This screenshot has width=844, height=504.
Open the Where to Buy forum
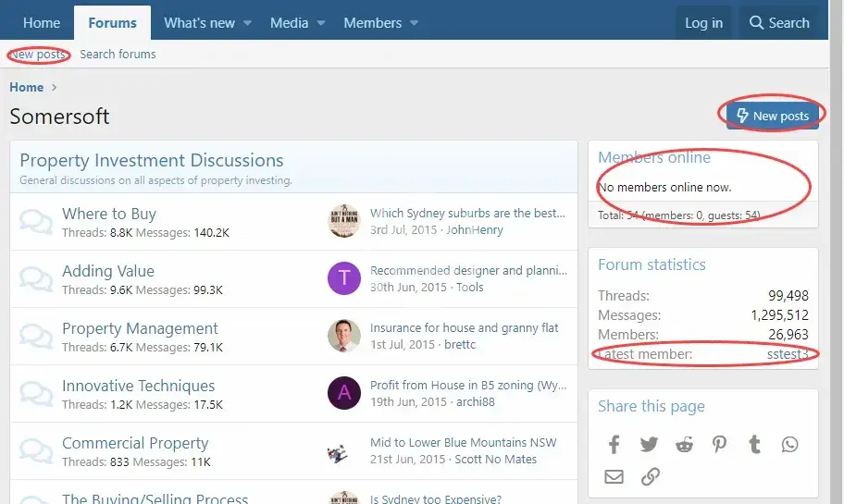[109, 214]
